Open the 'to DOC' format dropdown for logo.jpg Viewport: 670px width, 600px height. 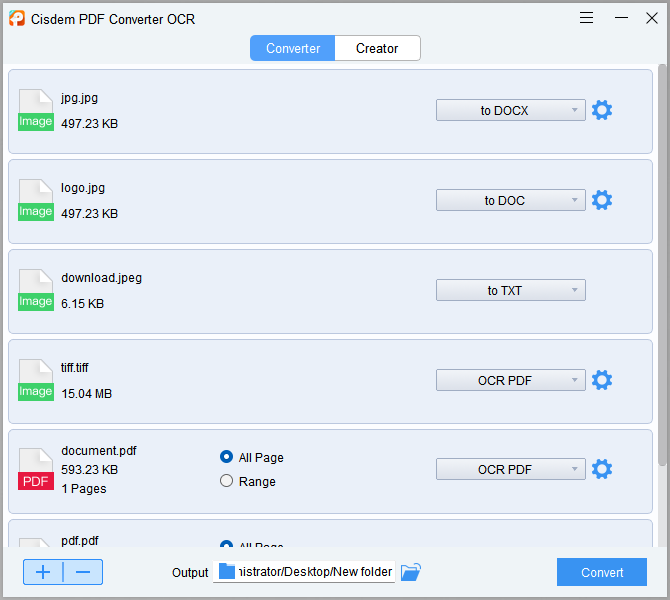tap(511, 200)
